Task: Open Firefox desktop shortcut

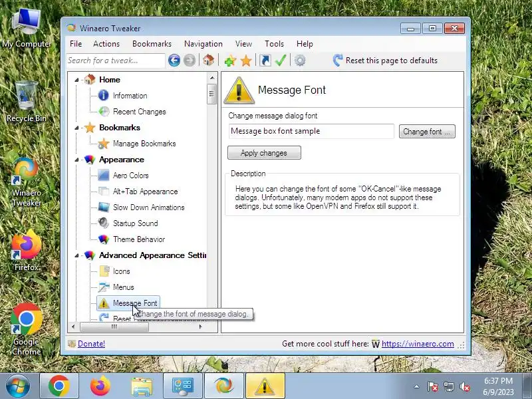Action: click(26, 251)
